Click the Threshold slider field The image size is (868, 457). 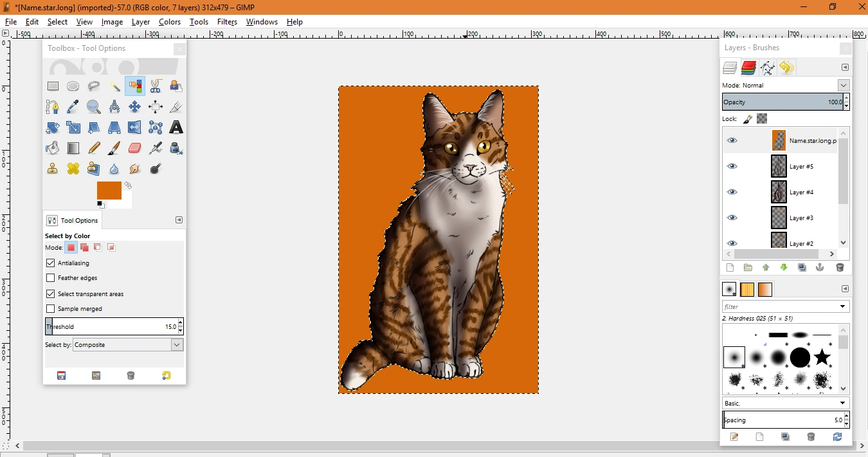click(x=109, y=327)
